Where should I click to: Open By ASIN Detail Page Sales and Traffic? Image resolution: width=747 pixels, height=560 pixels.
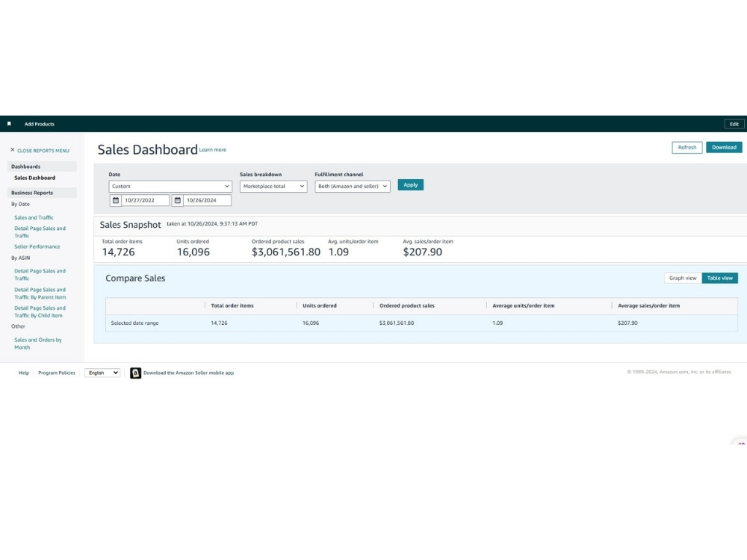[40, 275]
